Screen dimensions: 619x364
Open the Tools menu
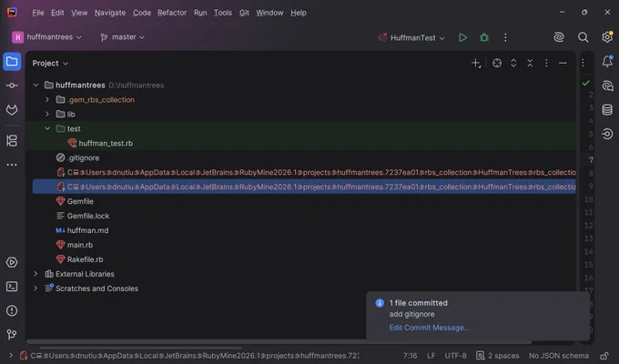[223, 13]
